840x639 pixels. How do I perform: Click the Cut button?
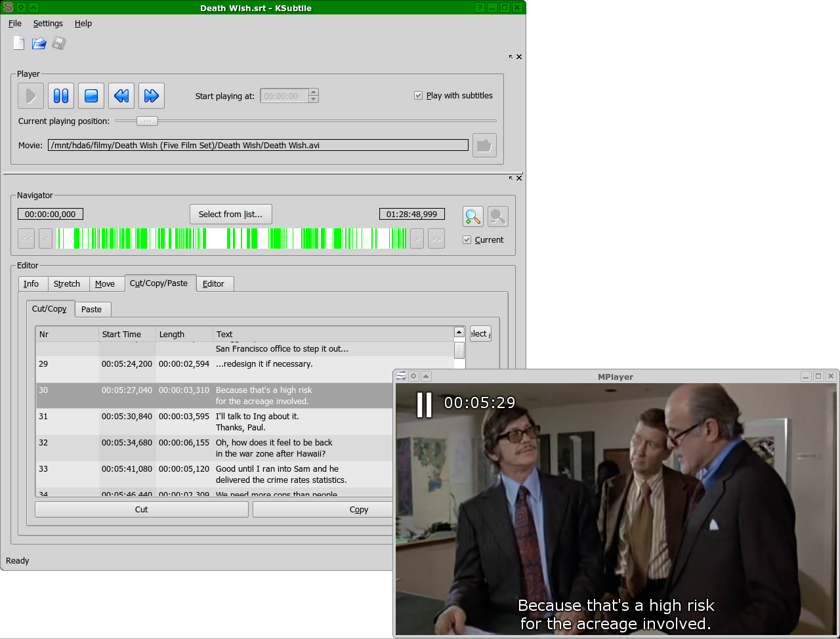(x=142, y=509)
